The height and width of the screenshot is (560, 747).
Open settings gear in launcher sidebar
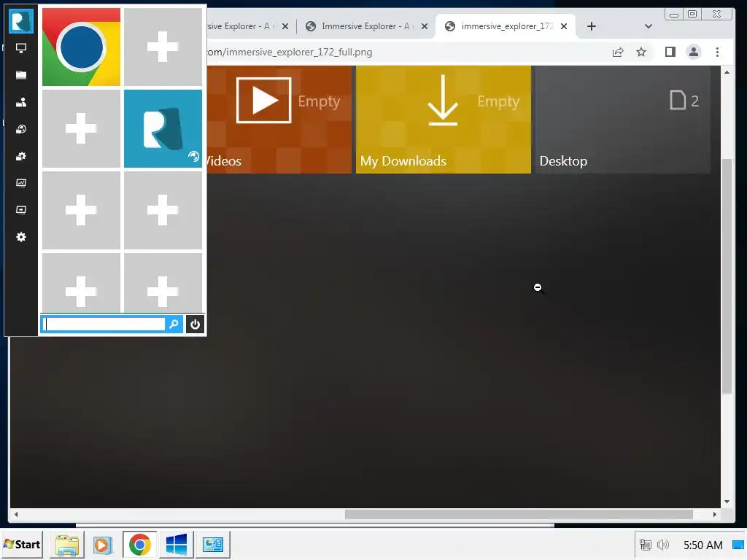21,237
